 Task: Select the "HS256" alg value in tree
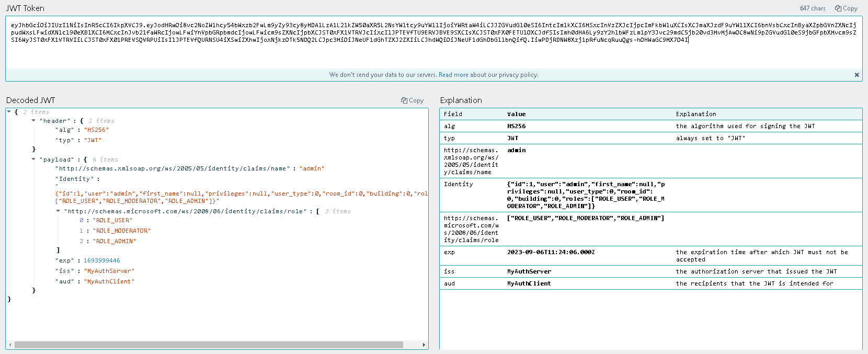[x=97, y=130]
